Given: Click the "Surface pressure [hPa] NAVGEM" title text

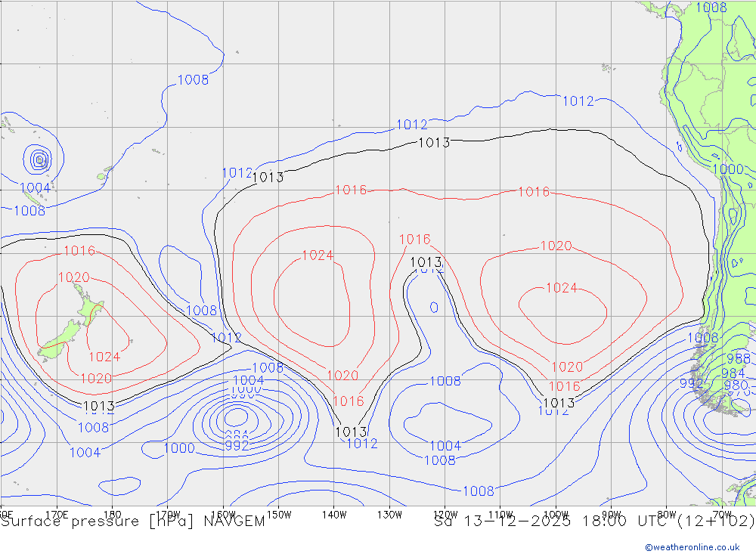Looking at the screenshot, I should (132, 522).
